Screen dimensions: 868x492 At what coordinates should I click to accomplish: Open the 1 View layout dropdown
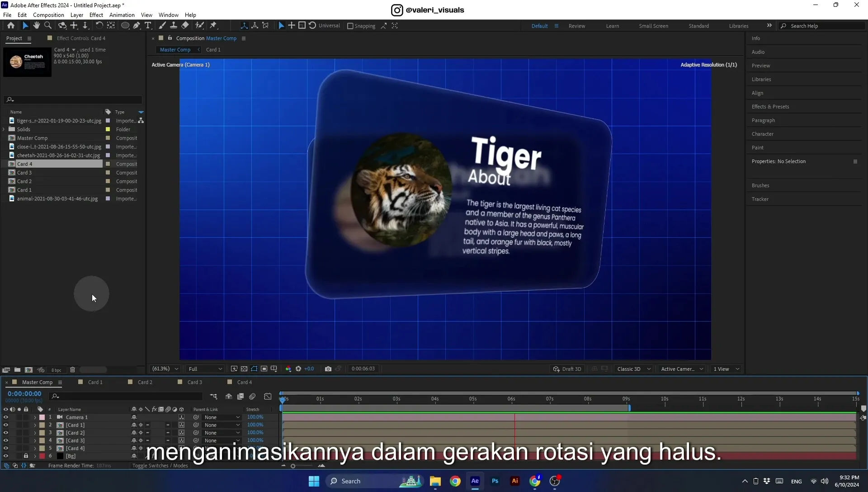pyautogui.click(x=726, y=369)
